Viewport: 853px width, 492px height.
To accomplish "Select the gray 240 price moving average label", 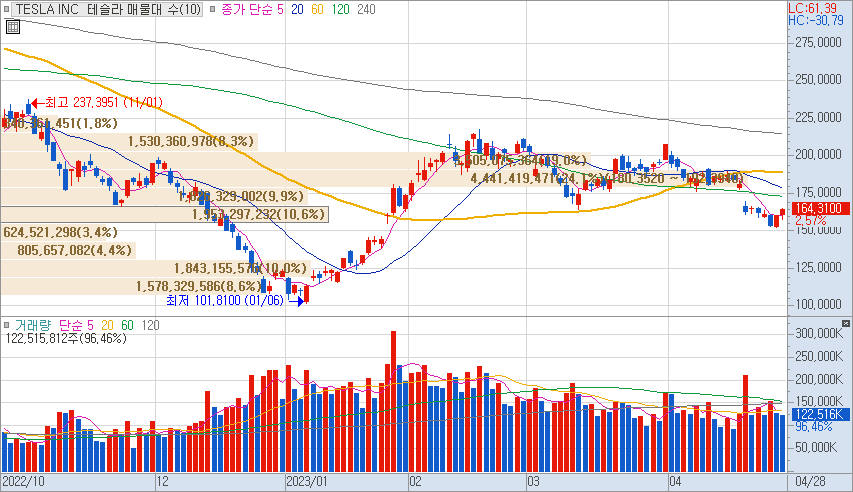I will point(366,9).
